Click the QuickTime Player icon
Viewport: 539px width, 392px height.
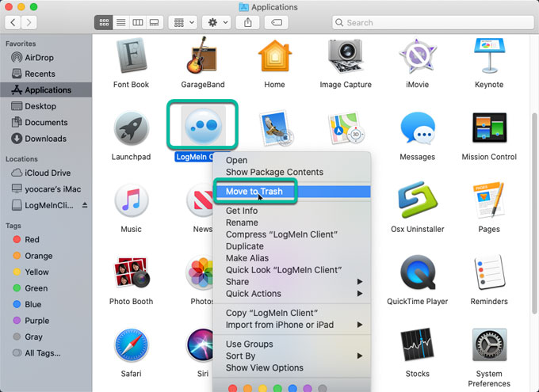click(417, 272)
